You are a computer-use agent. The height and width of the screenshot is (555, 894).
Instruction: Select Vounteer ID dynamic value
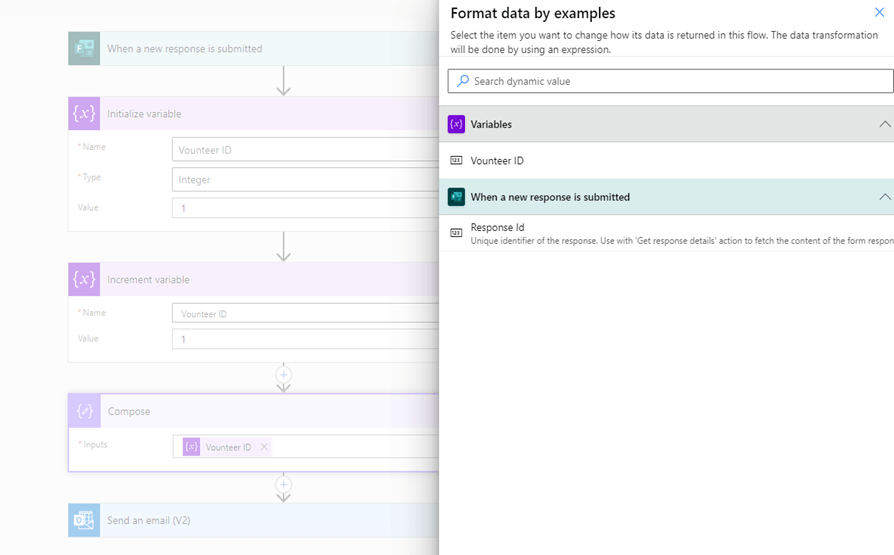point(497,161)
